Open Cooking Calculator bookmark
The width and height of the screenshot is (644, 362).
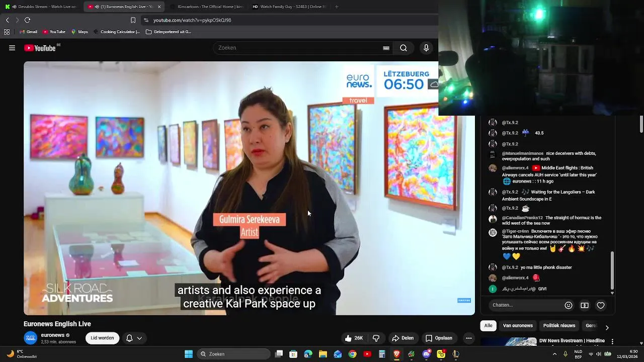[117, 32]
